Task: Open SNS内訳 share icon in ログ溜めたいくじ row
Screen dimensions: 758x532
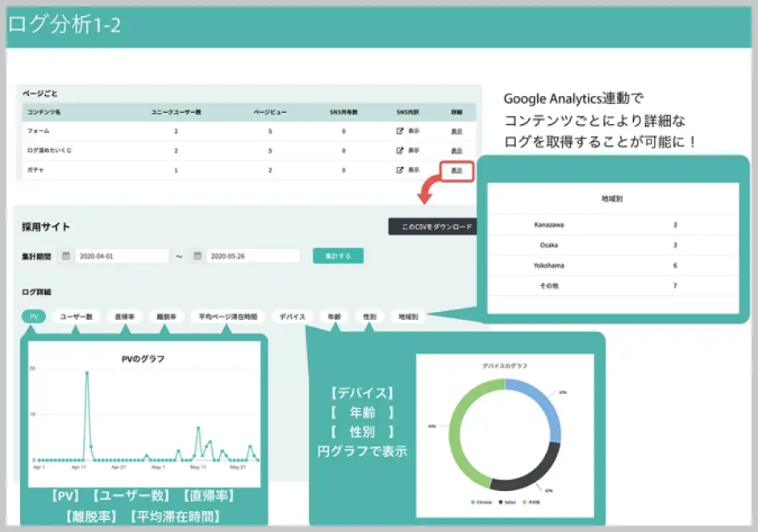Action: pos(399,150)
